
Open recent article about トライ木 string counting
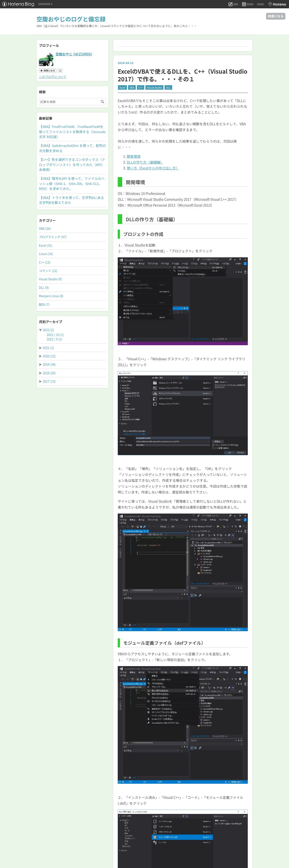pyautogui.click(x=71, y=200)
